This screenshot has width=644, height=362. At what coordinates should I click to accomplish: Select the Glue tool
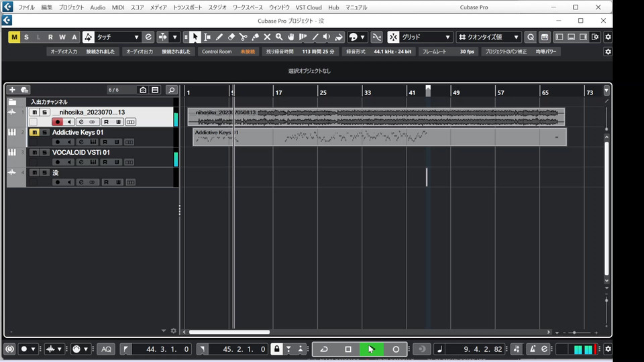(255, 37)
